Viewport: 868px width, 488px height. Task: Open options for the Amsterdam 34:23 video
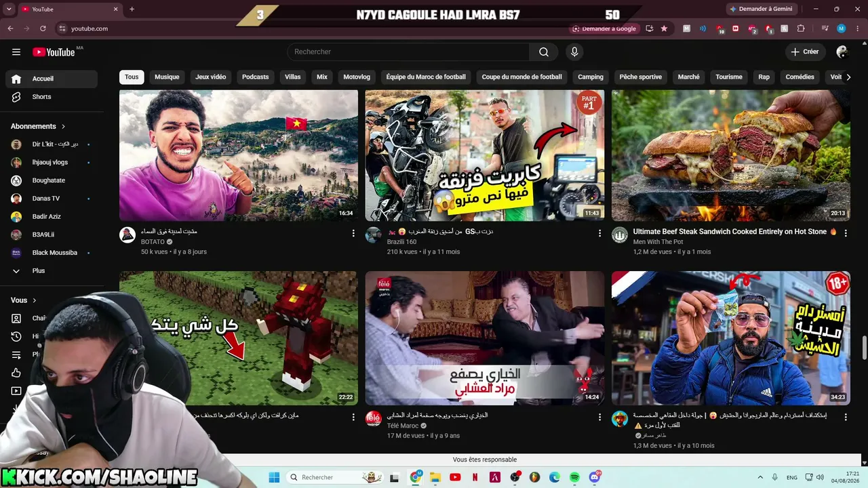click(x=846, y=418)
